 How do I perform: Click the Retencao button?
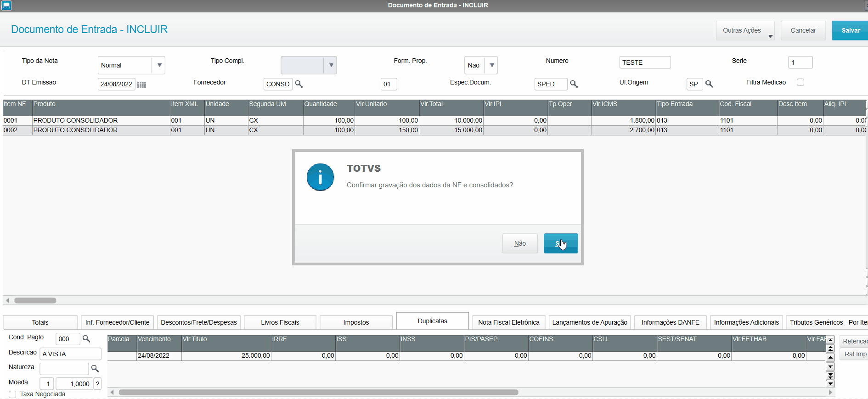pyautogui.click(x=854, y=341)
